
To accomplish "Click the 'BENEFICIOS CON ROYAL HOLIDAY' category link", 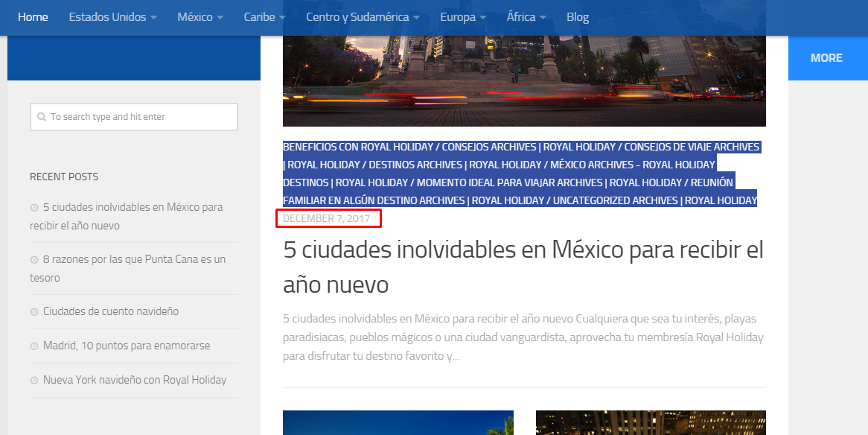I will click(x=358, y=147).
